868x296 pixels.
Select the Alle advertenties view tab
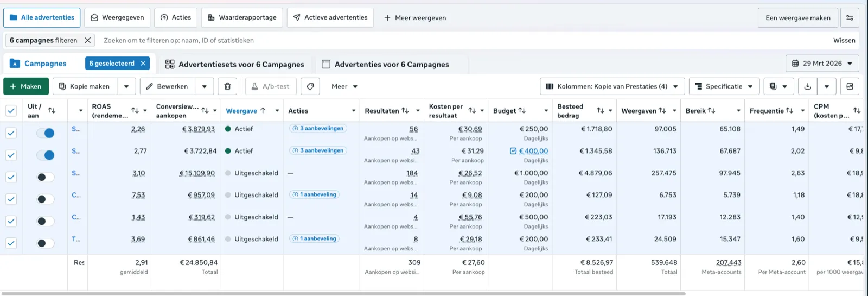(x=42, y=17)
